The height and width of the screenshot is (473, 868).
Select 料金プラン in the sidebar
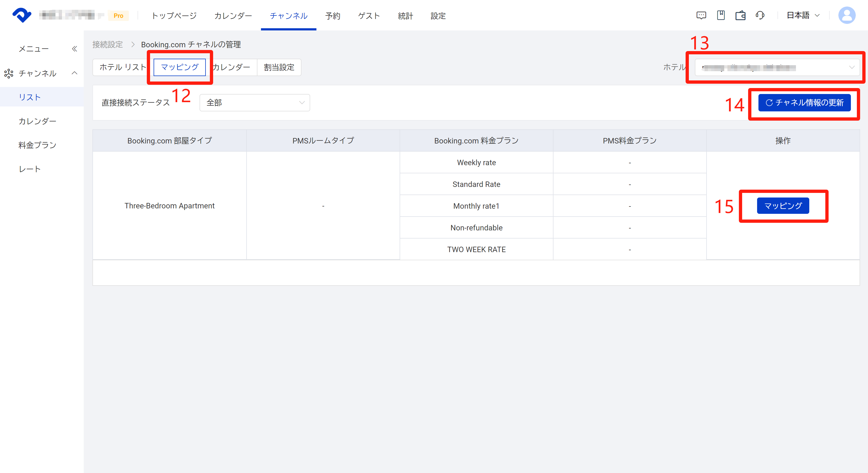pos(42,145)
